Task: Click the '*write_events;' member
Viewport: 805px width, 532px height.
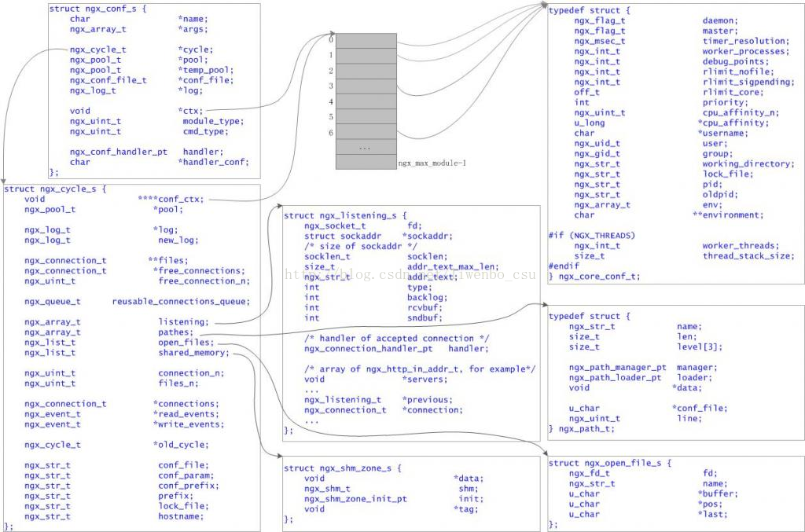Action: pos(189,425)
